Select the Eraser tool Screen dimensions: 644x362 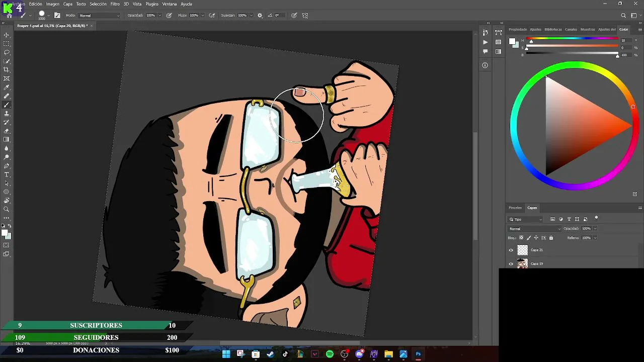pos(7,131)
